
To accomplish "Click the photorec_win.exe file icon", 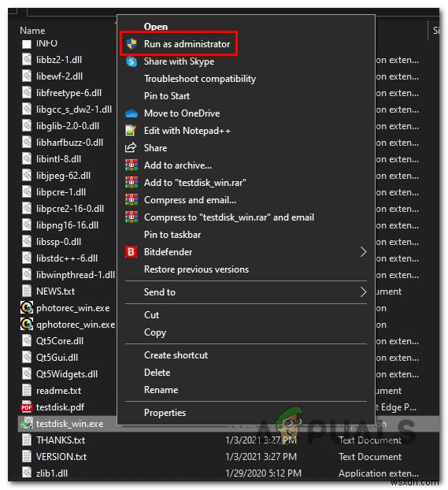I will pos(27,308).
